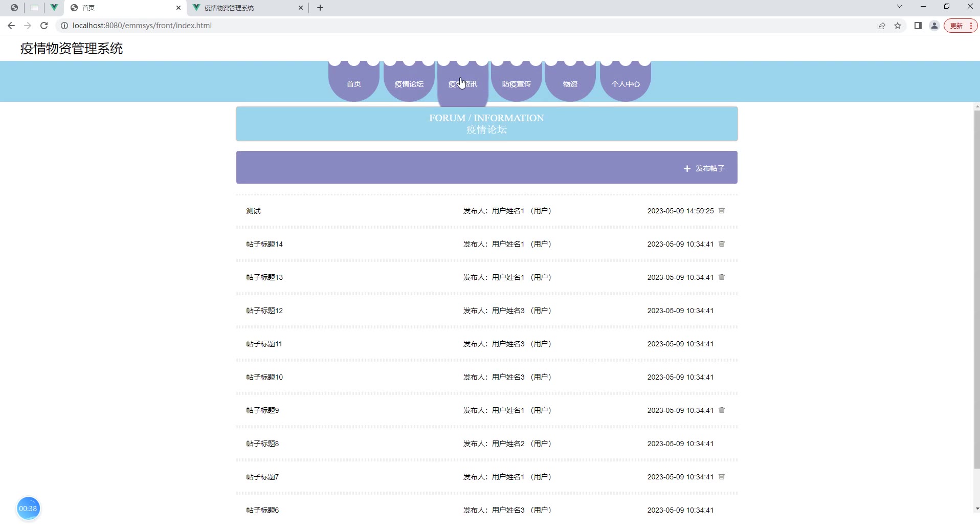The height and width of the screenshot is (529, 980).
Task: Click trash icon beside 帖子标题9
Action: (721, 410)
